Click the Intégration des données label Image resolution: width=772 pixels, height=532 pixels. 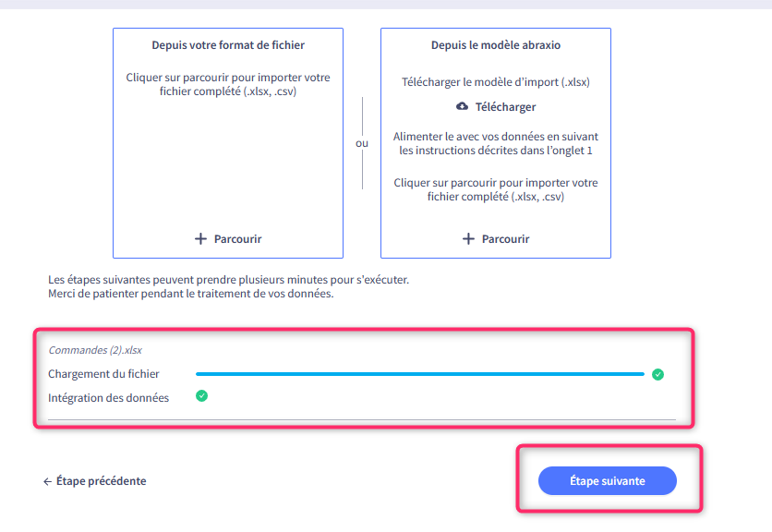pyautogui.click(x=108, y=397)
